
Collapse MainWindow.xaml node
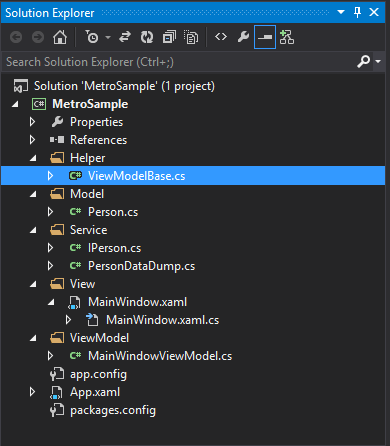click(51, 302)
